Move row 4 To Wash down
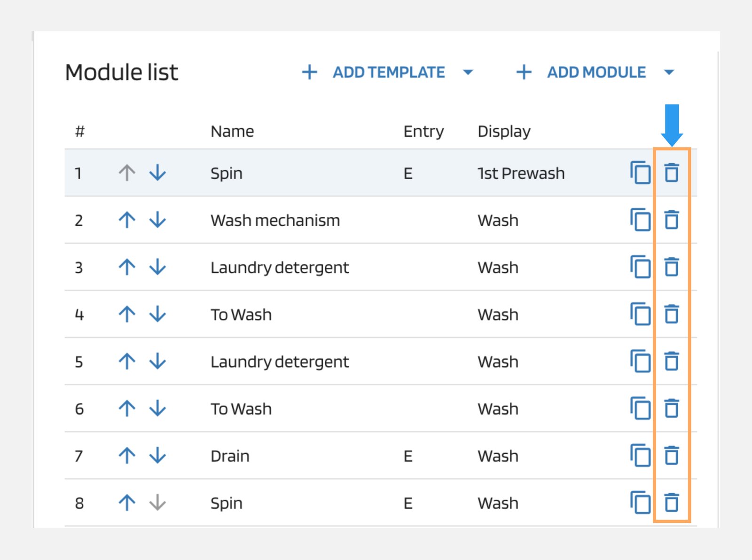This screenshot has height=560, width=752. tap(157, 314)
